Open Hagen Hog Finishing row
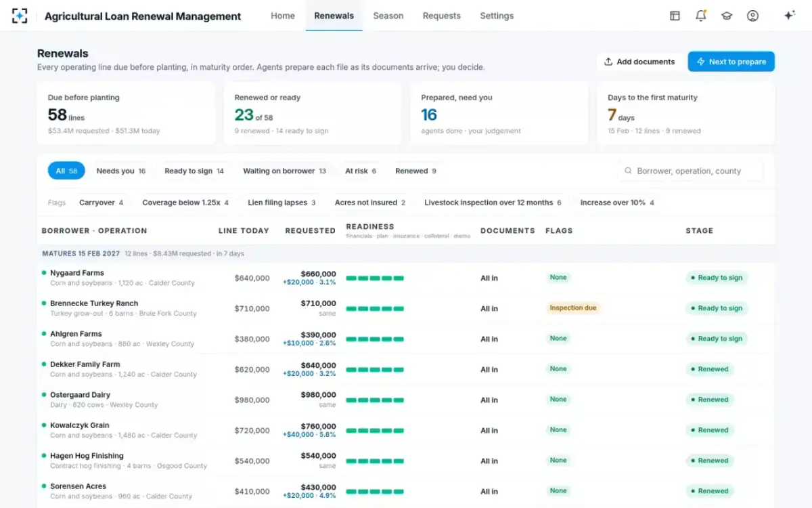Image resolution: width=812 pixels, height=508 pixels. 406,461
